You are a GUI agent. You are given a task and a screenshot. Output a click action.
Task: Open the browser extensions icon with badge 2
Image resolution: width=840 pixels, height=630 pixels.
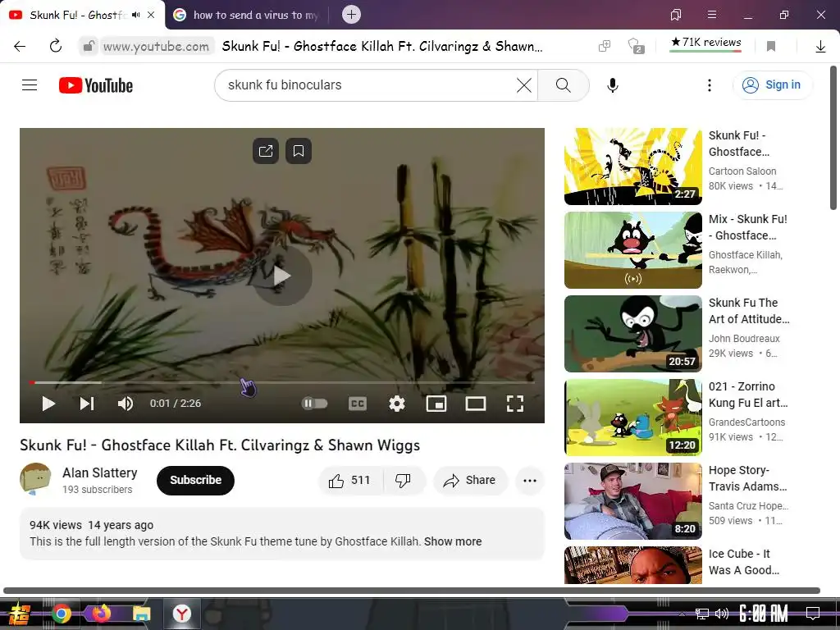(636, 46)
